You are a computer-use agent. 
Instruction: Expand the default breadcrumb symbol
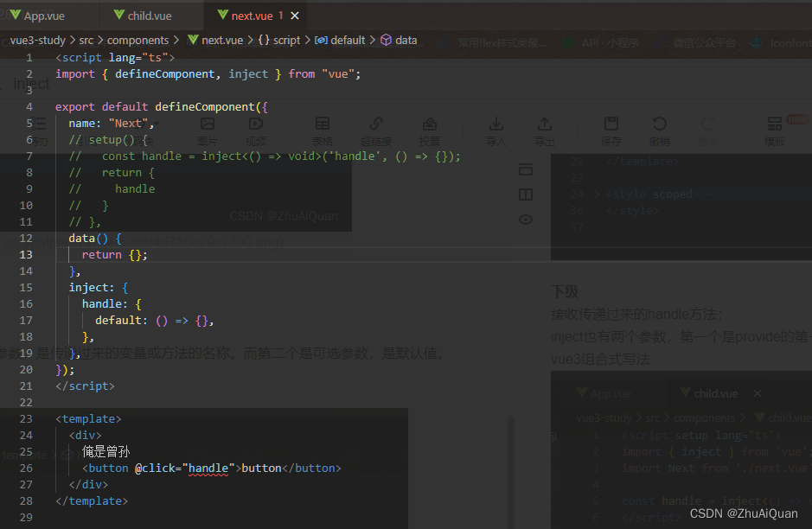pyautogui.click(x=340, y=41)
